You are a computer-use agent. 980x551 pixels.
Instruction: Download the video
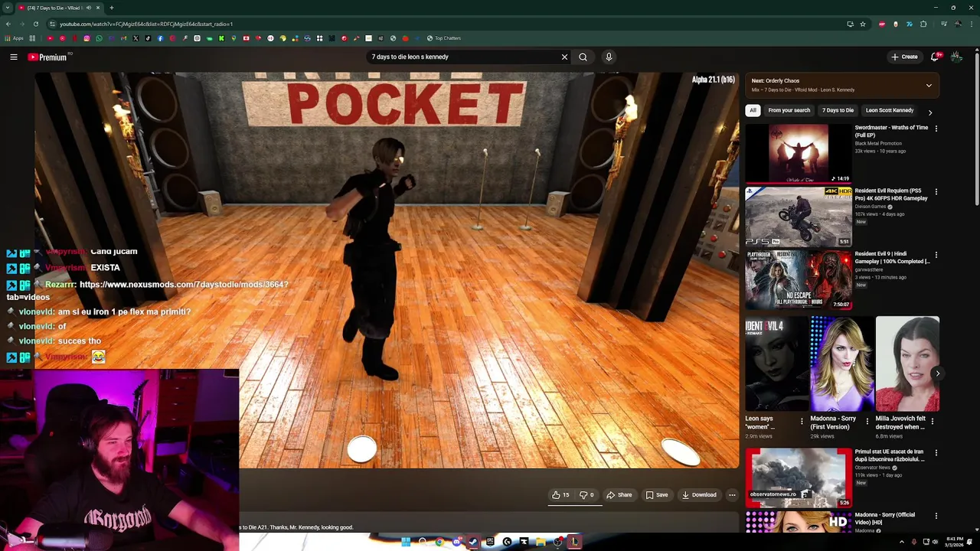click(x=699, y=495)
